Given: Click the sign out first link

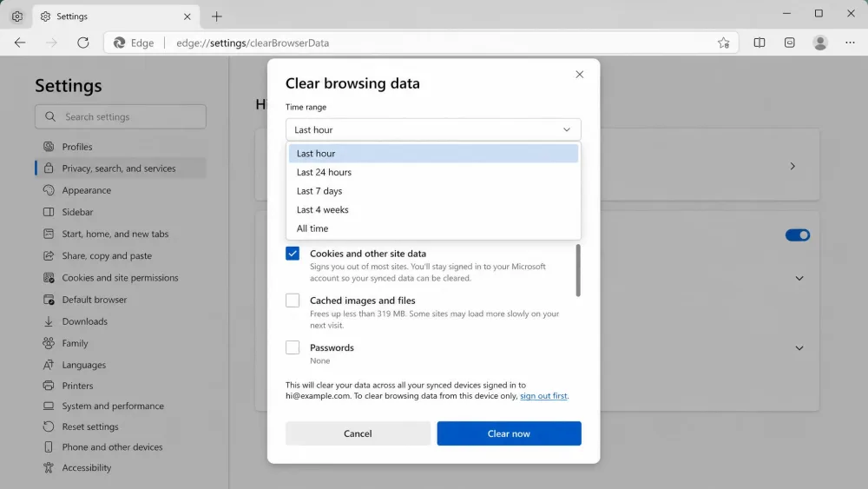Looking at the screenshot, I should 543,396.
